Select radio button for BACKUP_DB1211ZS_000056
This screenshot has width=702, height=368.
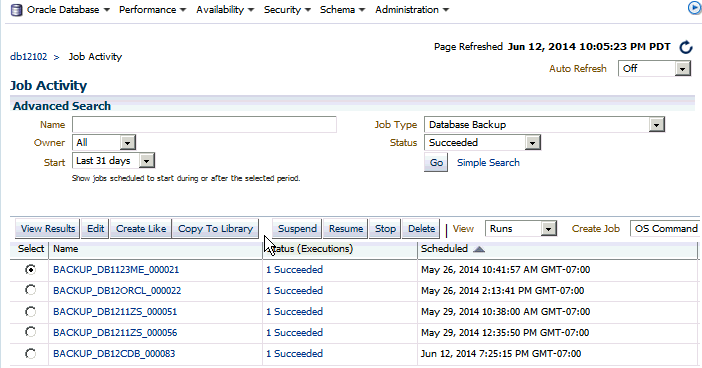coord(30,332)
